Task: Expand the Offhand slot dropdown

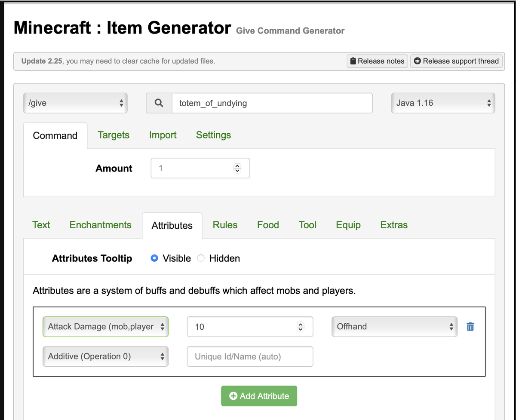Action: [394, 327]
